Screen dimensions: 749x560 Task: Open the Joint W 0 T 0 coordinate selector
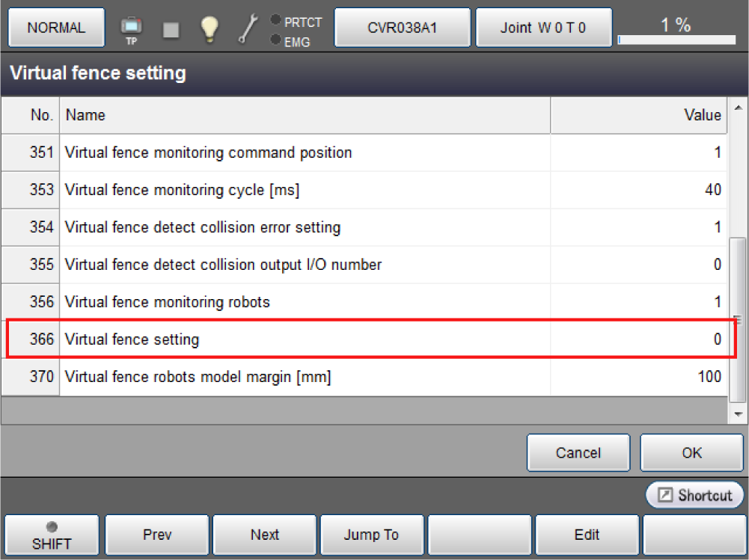pyautogui.click(x=543, y=28)
